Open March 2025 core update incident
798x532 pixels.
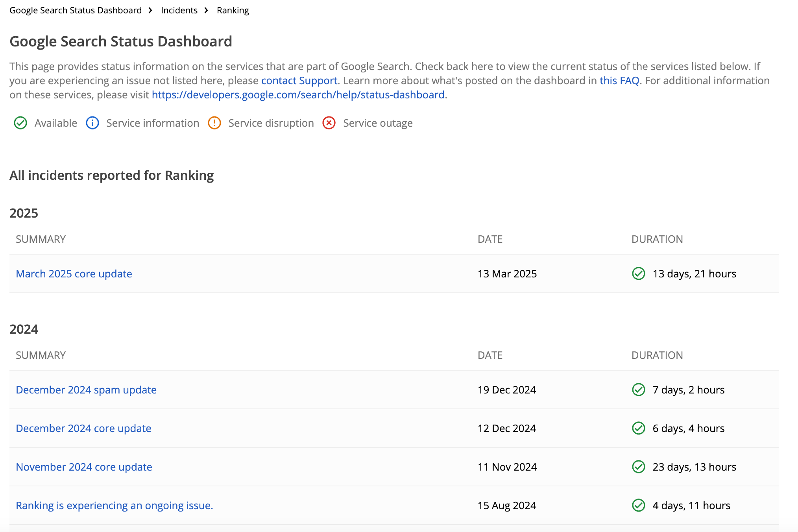74,273
